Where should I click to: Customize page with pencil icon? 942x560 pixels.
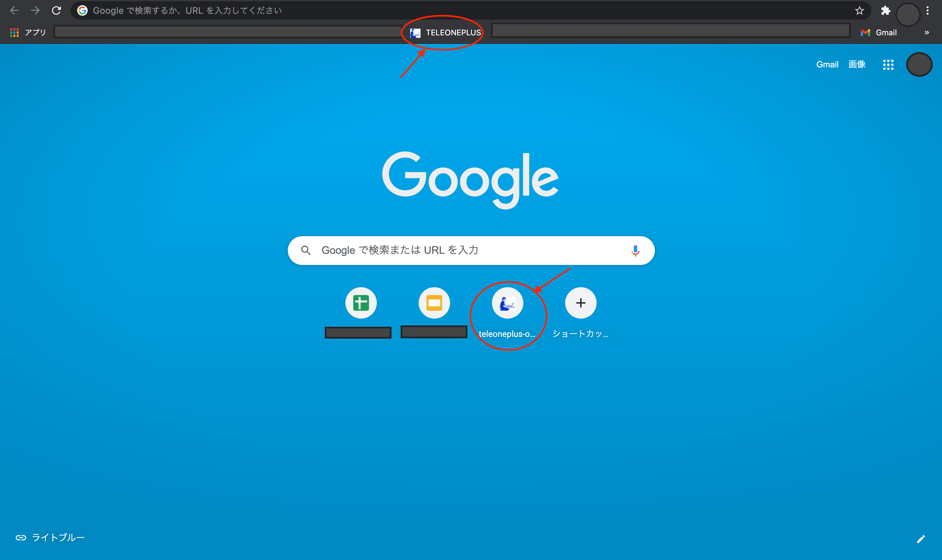click(920, 539)
